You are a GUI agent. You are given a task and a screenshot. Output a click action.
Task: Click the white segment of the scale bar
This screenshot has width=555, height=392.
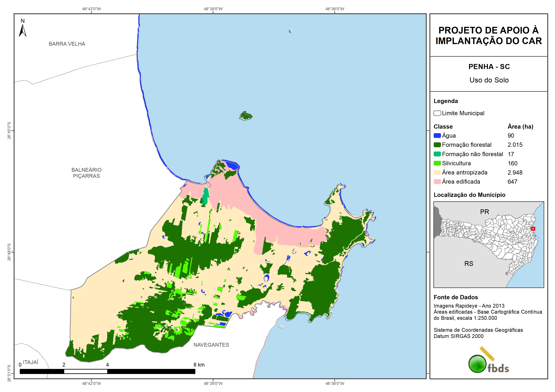(x=86, y=371)
